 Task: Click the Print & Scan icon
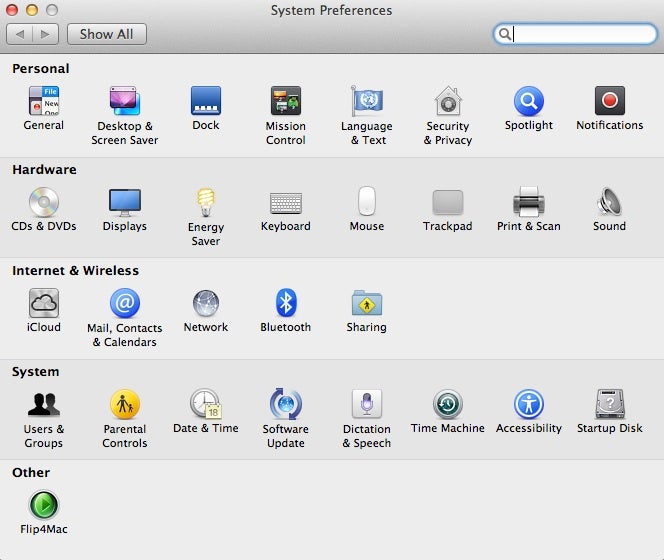point(528,203)
